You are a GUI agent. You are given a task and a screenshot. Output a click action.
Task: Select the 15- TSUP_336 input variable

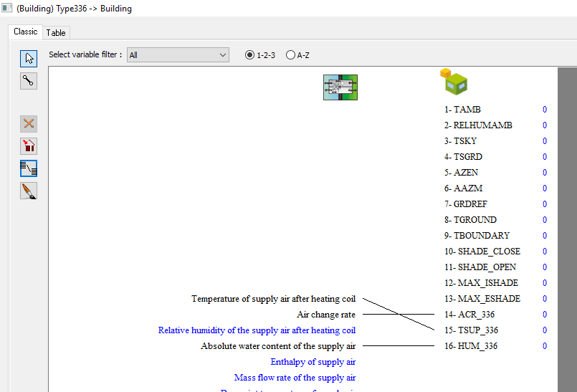coord(471,330)
